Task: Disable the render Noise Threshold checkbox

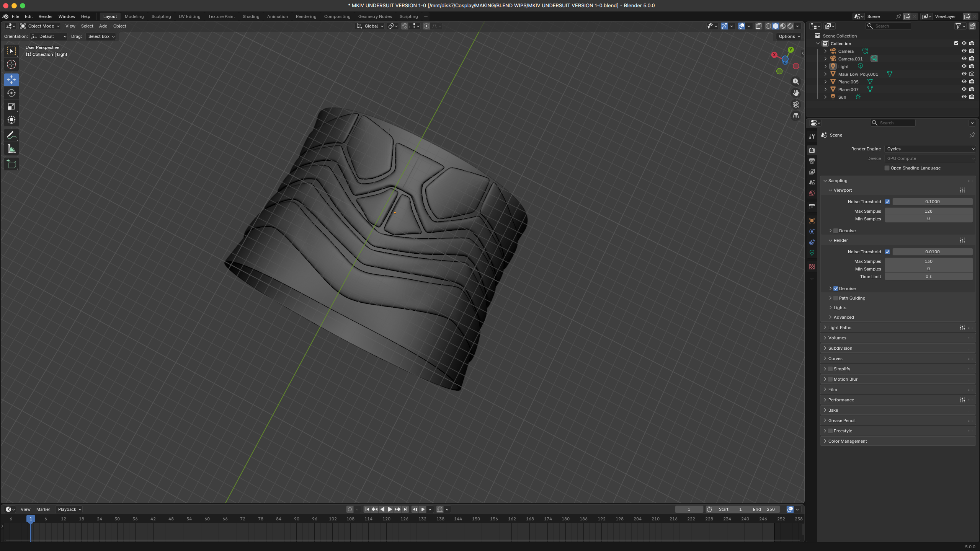Action: pyautogui.click(x=888, y=251)
